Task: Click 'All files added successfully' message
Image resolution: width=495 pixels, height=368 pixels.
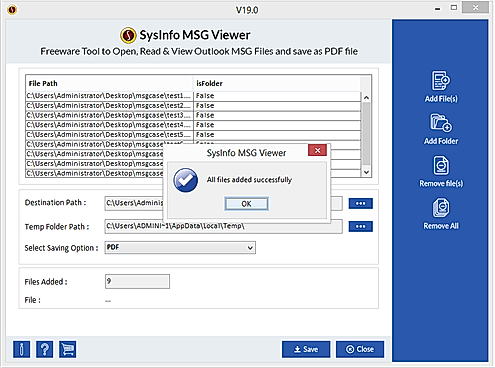Action: click(x=249, y=180)
